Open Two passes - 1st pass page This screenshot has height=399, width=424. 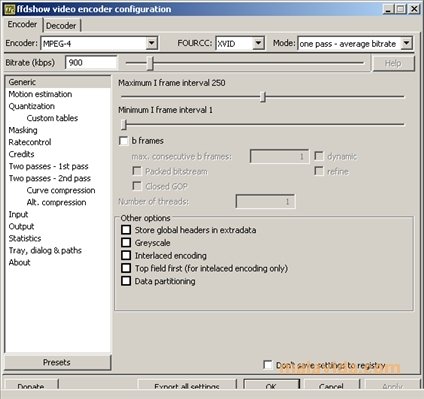[58, 166]
